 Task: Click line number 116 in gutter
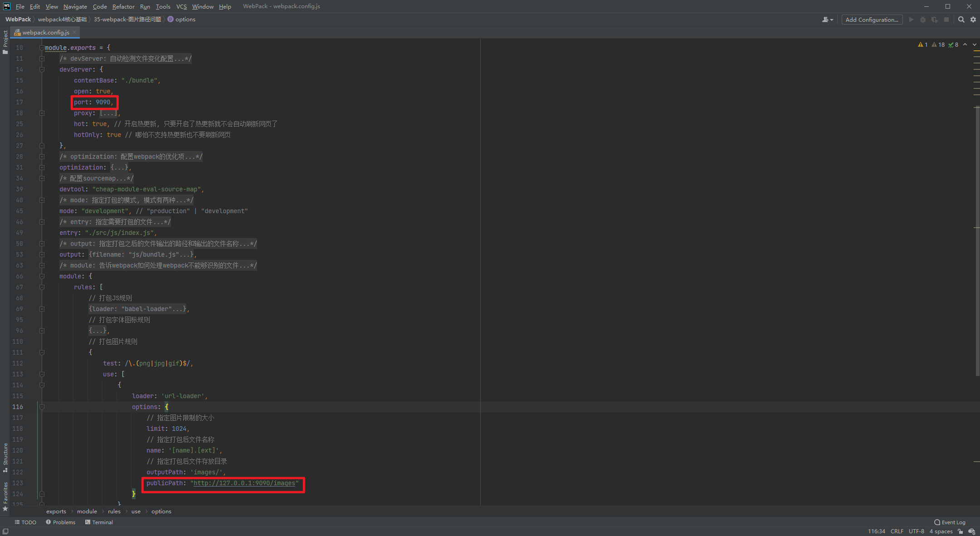18,407
